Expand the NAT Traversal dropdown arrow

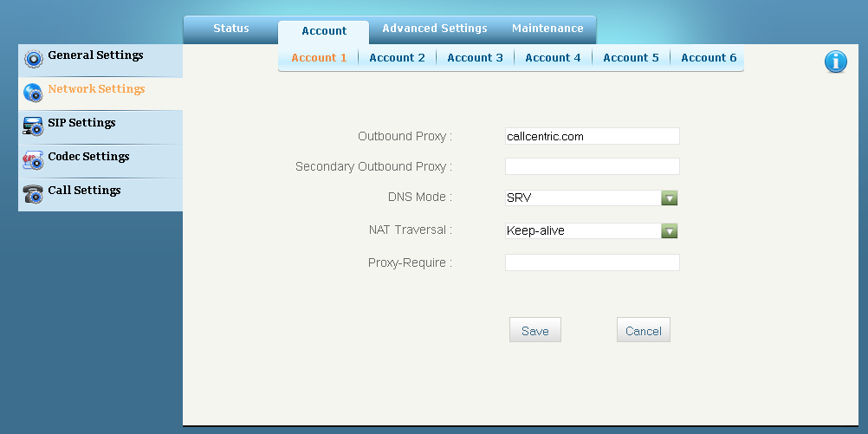(x=670, y=230)
